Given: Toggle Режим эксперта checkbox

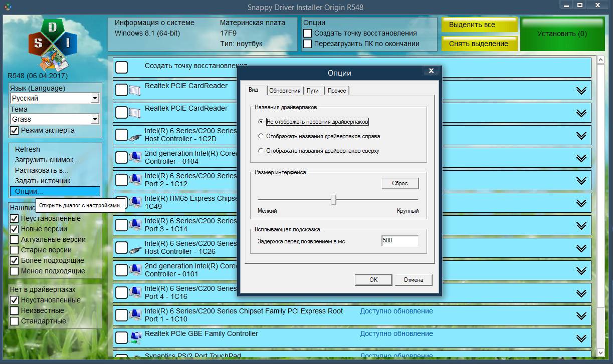Looking at the screenshot, I should (x=15, y=130).
